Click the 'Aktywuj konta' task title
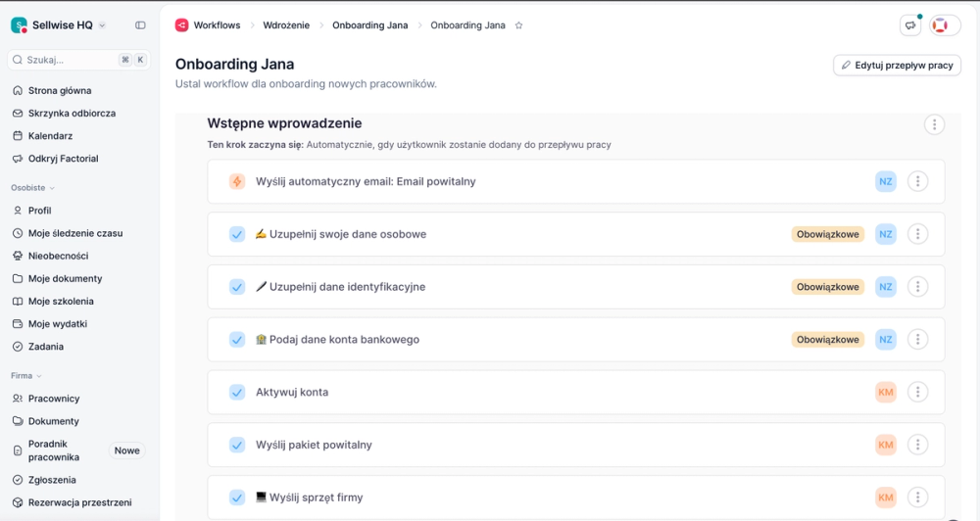Viewport: 980px width, 521px height. (x=292, y=393)
